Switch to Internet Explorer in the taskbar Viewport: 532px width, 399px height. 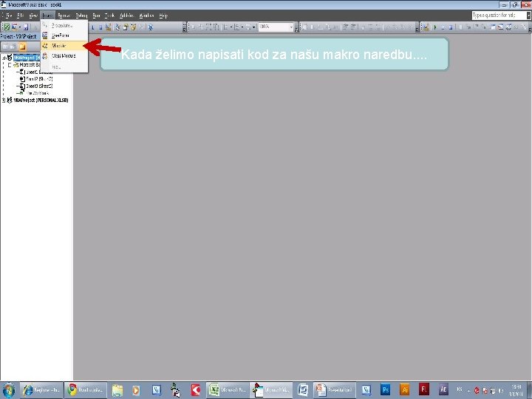point(42,390)
